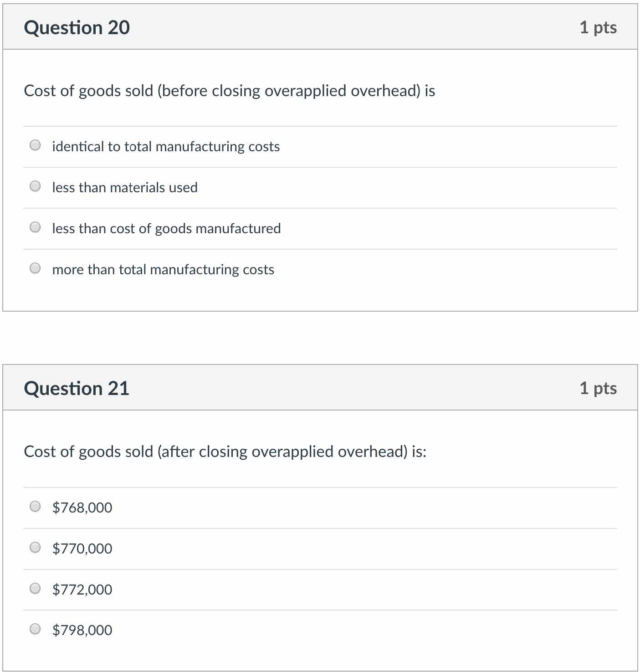The height and width of the screenshot is (672, 640).
Task: Click the 'before closing overapplied overhead' question text
Action: 229,91
